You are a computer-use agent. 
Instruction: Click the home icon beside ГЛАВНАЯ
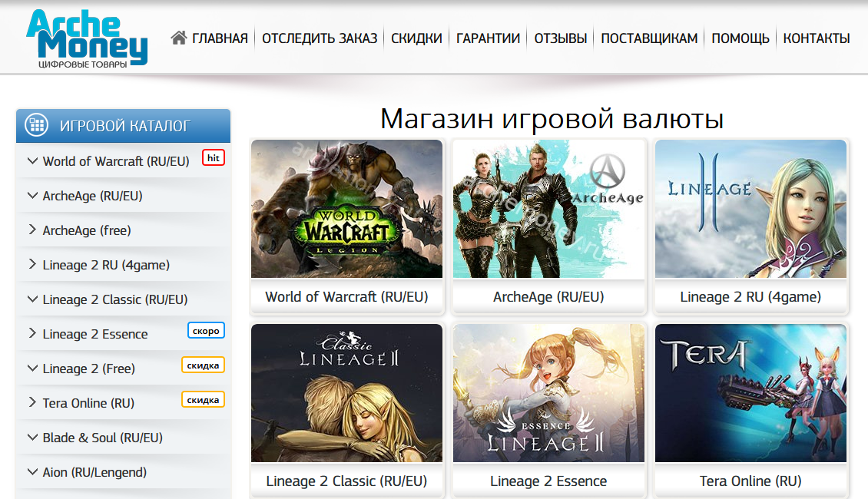(x=179, y=38)
